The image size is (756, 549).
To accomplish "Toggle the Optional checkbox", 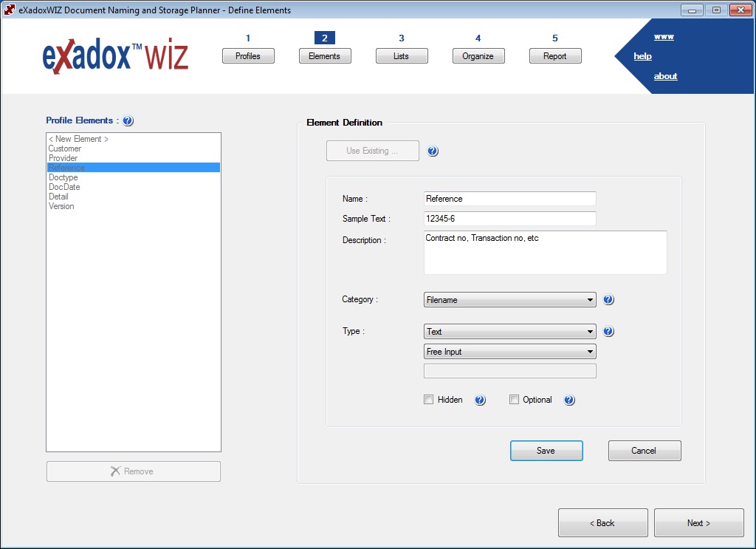I will [x=515, y=400].
